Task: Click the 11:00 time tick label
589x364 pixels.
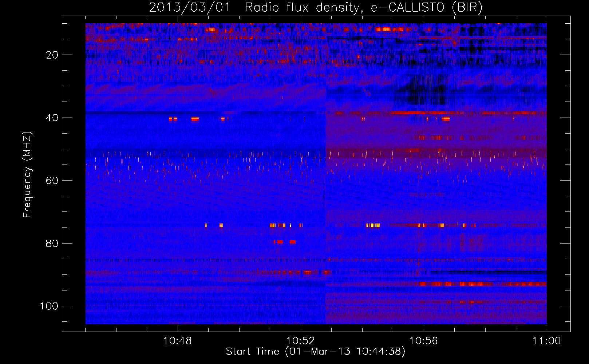Action: coord(547,341)
